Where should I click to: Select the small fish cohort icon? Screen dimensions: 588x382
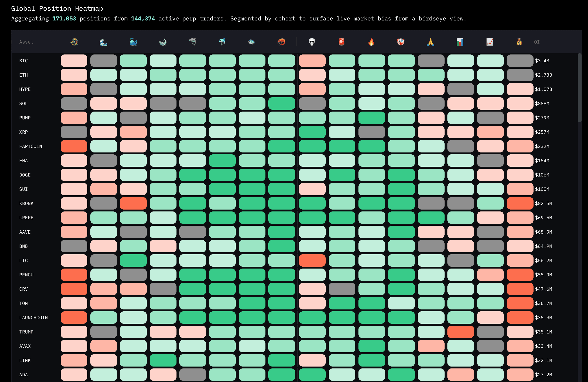252,42
